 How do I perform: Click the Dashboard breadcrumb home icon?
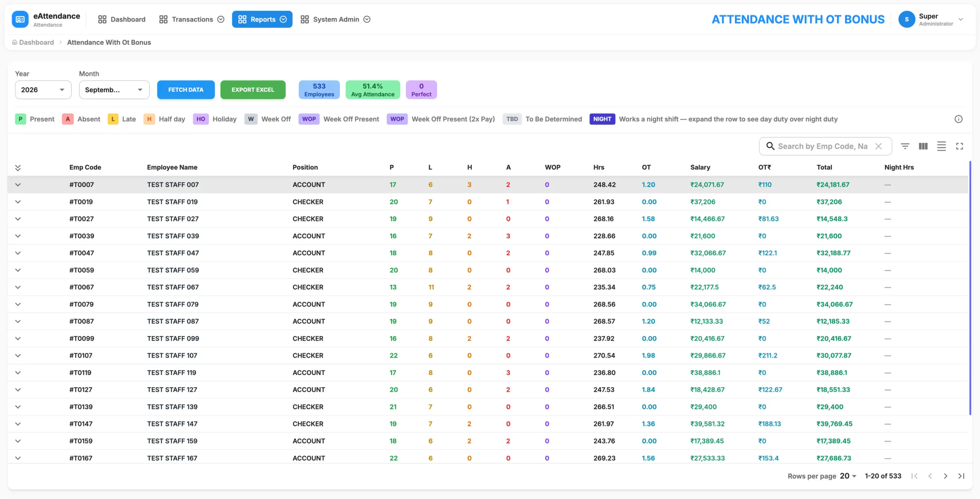15,42
